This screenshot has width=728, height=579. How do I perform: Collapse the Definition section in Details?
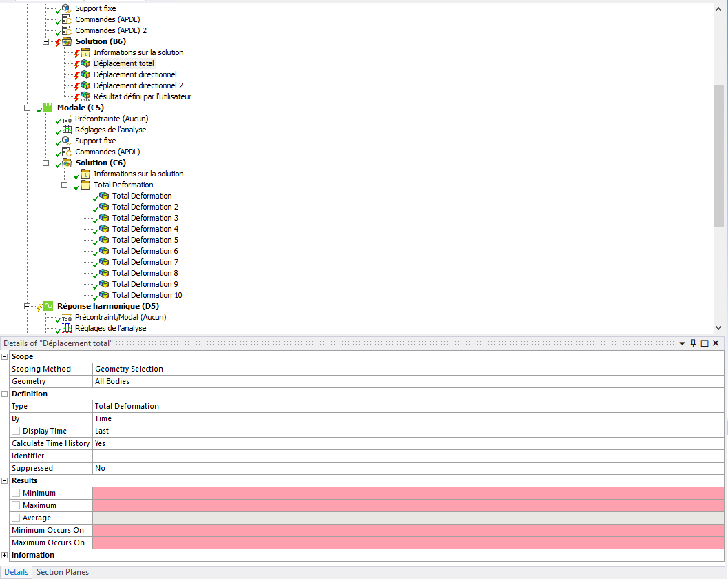pyautogui.click(x=5, y=394)
